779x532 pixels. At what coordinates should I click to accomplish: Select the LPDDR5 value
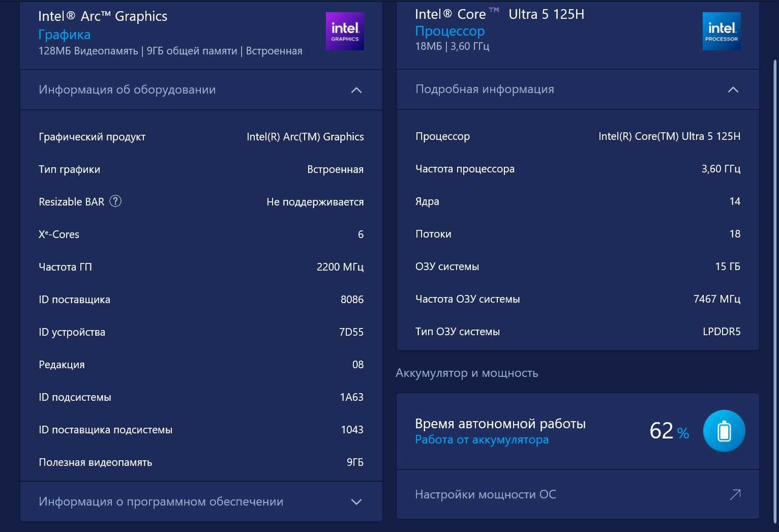[x=722, y=332]
